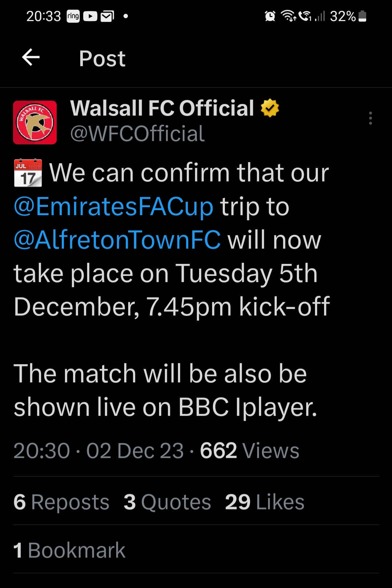Viewport: 392px width, 588px height.
Task: Tap the YouTube notification icon in status bar
Action: tap(90, 16)
